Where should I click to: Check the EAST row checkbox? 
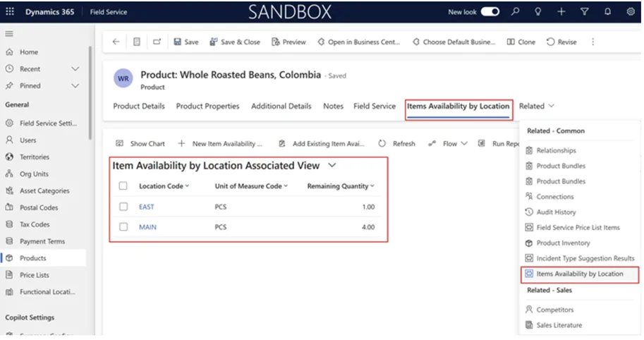coord(123,207)
